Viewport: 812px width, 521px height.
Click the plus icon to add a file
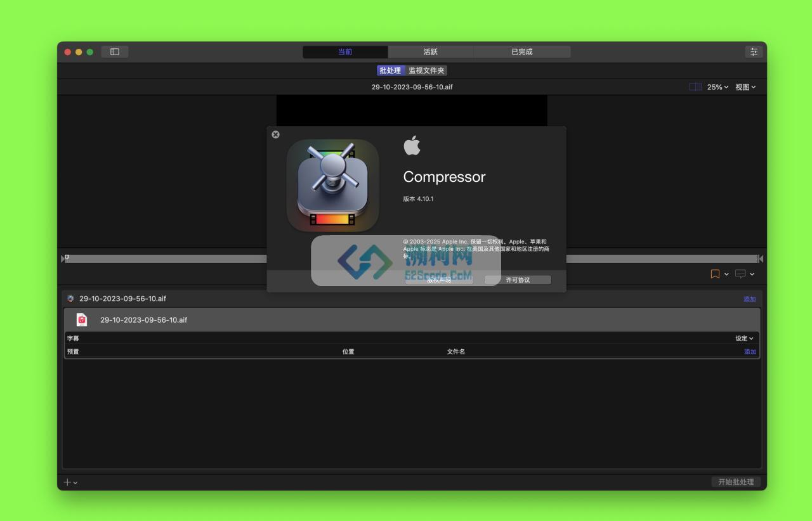(67, 482)
